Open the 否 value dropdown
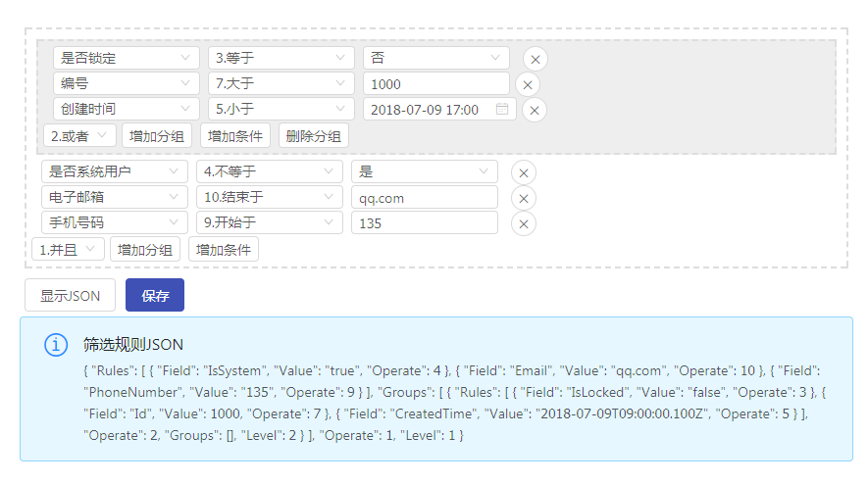Image resolution: width=868 pixels, height=485 pixels. pyautogui.click(x=435, y=59)
